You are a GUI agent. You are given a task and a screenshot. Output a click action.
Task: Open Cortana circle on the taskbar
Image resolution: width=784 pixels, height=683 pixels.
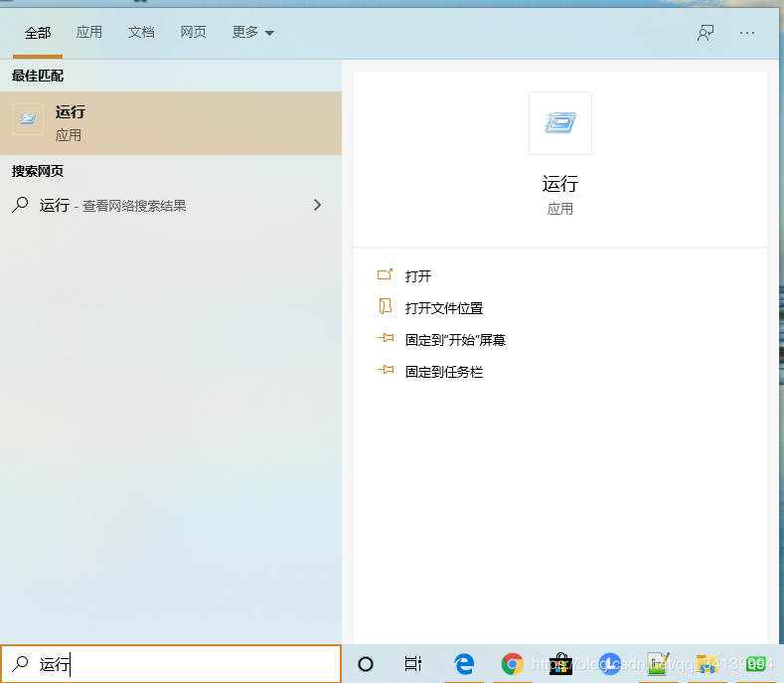click(x=366, y=664)
